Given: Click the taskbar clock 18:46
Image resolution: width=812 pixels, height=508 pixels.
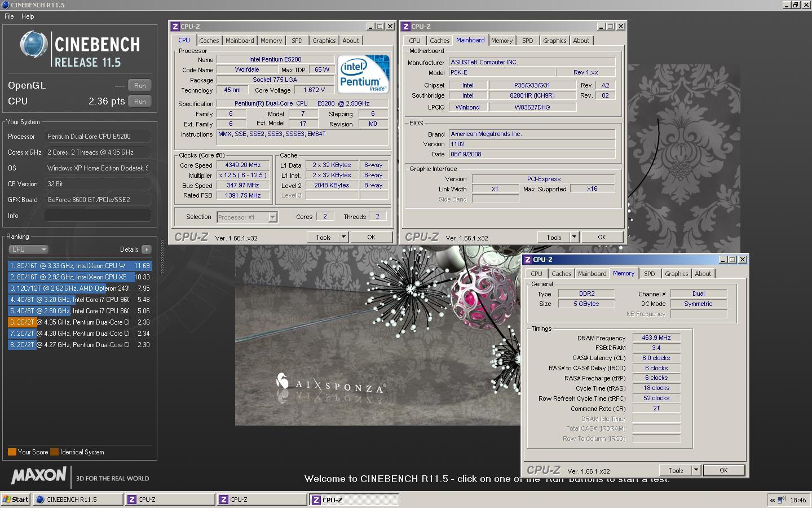Looking at the screenshot, I should [x=798, y=500].
